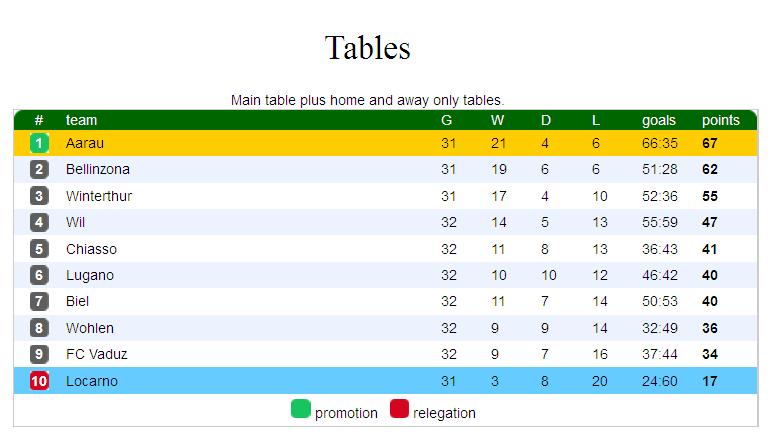The image size is (778, 437).
Task: Select the points column header
Action: coord(720,120)
